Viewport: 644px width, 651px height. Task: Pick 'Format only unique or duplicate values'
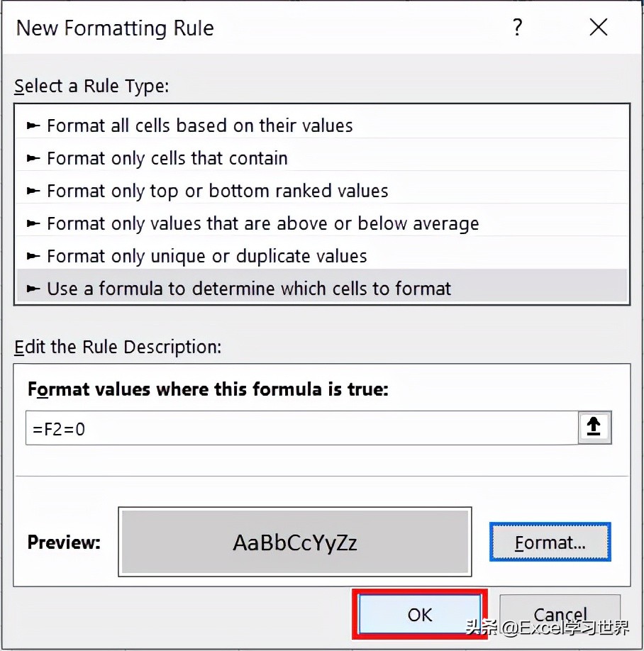(322, 256)
